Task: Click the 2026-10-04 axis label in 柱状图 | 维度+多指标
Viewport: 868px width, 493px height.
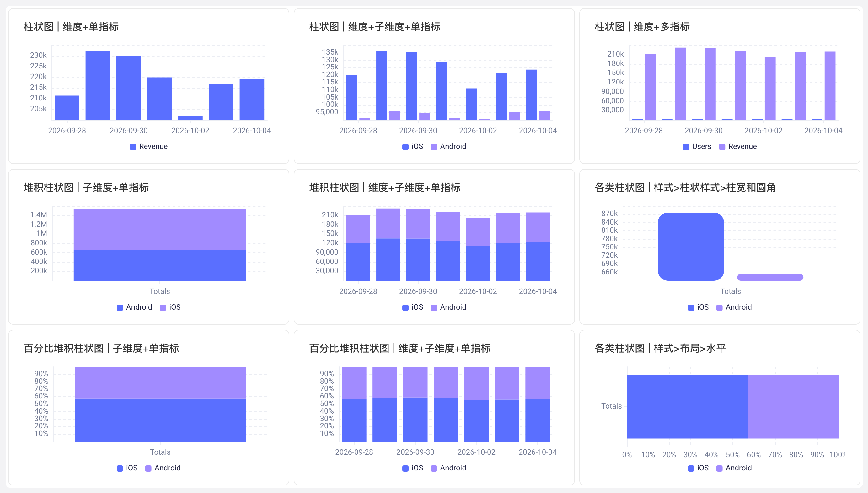Action: pos(823,131)
